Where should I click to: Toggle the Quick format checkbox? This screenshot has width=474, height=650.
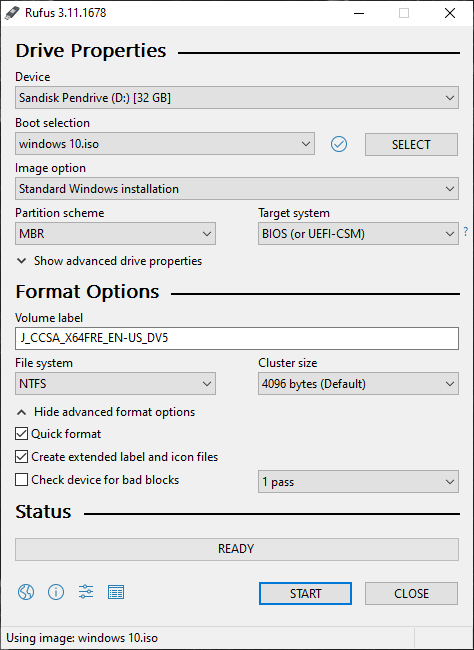[21, 434]
